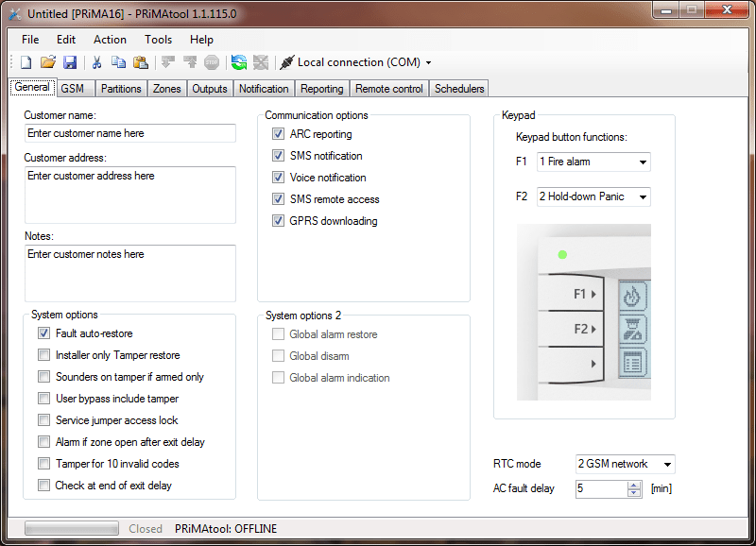Click the green refresh connection icon
The width and height of the screenshot is (756, 546).
pos(239,62)
